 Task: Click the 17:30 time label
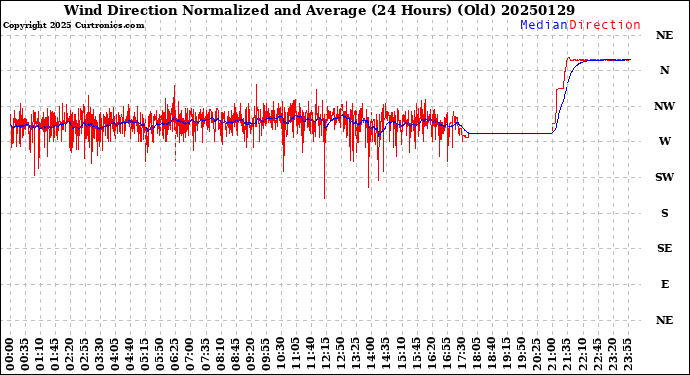[461, 355]
